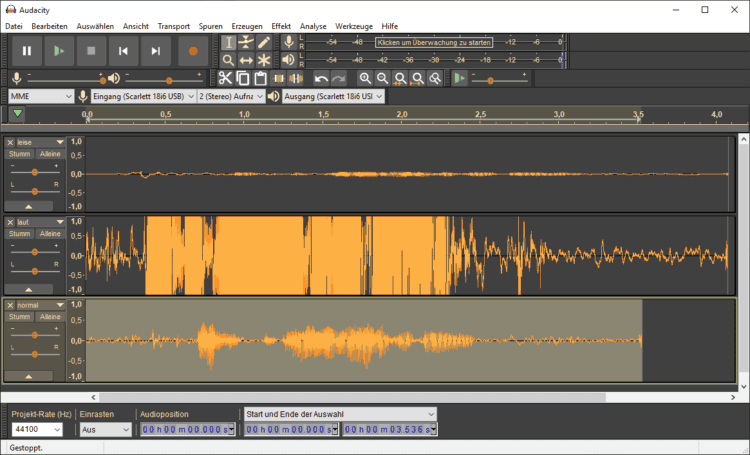Silence the selected audio
750x455 pixels.
[296, 78]
